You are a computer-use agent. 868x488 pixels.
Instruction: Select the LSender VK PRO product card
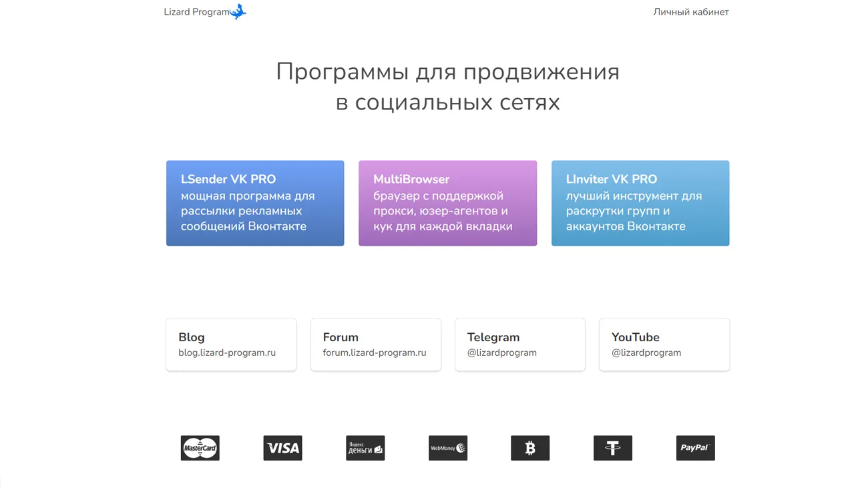pyautogui.click(x=255, y=203)
